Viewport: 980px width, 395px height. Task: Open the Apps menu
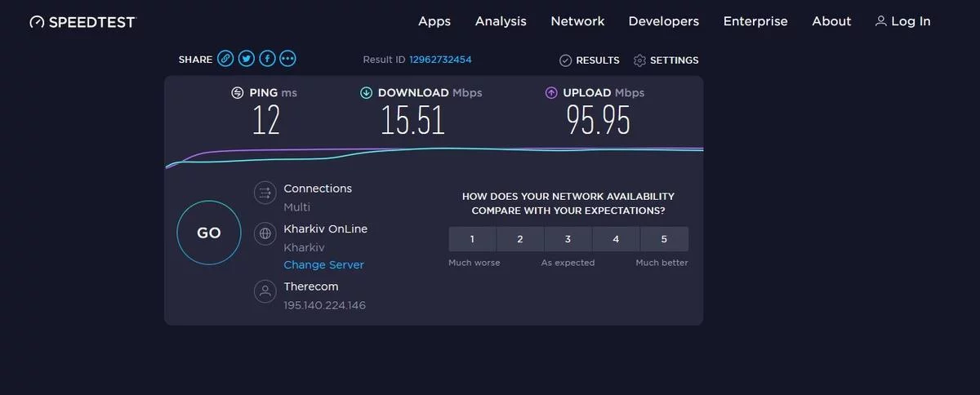click(x=434, y=21)
